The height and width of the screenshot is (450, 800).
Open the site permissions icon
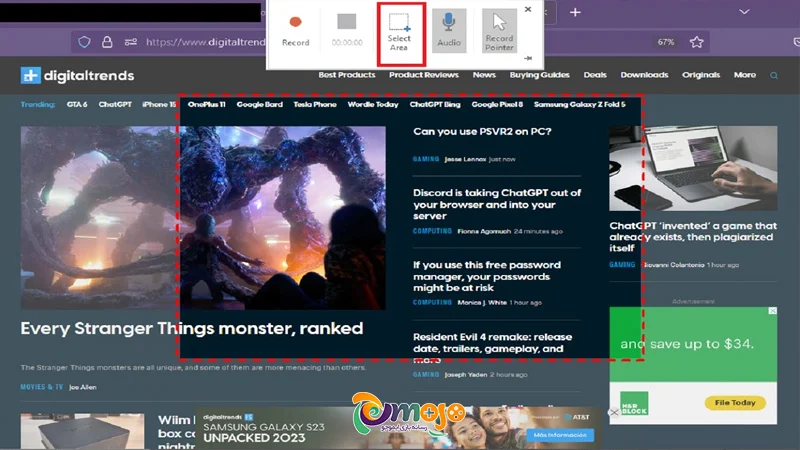[131, 42]
